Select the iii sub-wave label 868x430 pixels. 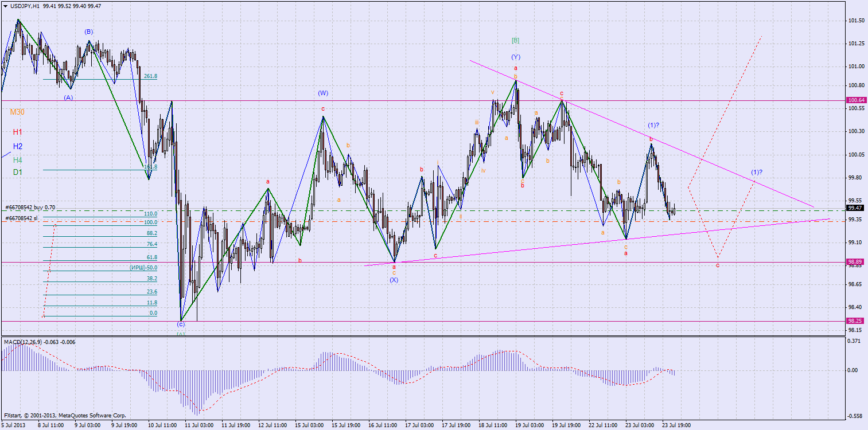tap(477, 122)
